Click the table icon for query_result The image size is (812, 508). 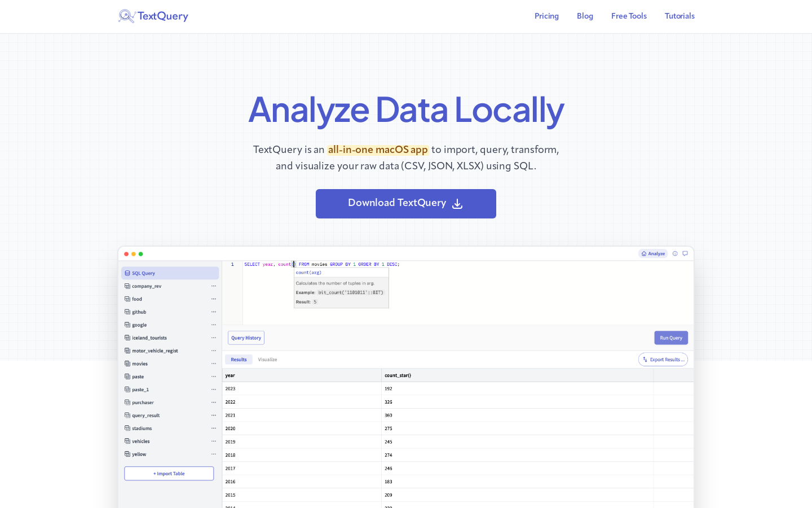[x=127, y=415]
